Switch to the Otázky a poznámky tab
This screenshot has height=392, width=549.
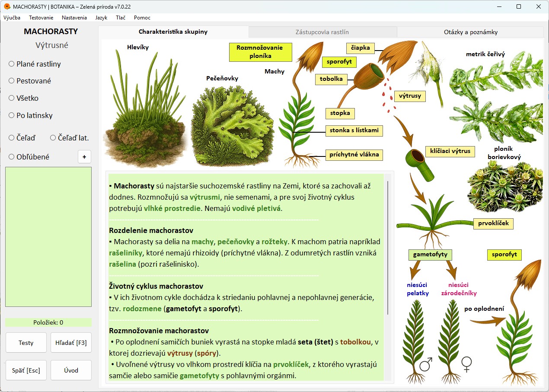point(470,32)
